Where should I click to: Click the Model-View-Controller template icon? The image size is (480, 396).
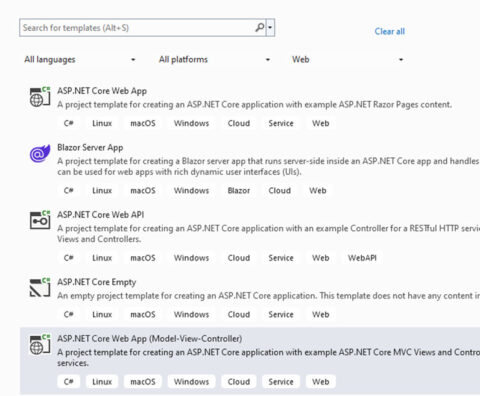coord(40,345)
